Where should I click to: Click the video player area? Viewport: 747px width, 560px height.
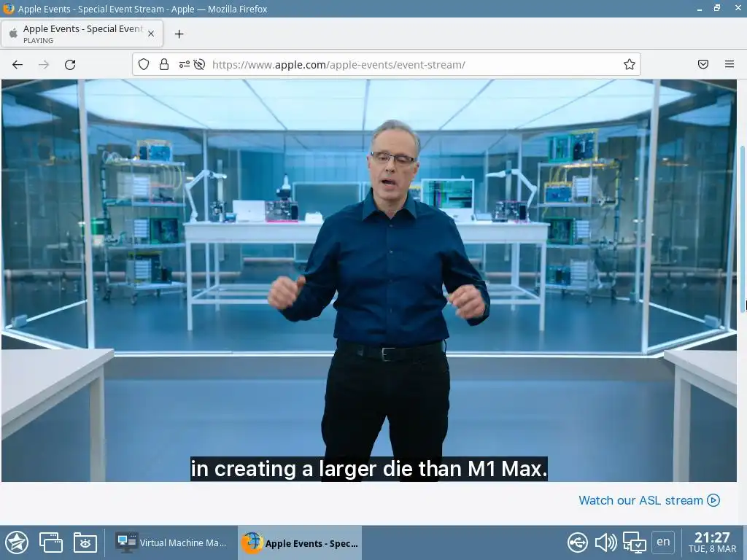(x=368, y=281)
